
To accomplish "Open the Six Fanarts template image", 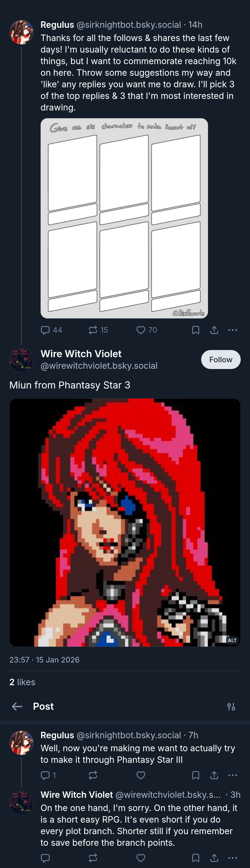I will tap(124, 218).
